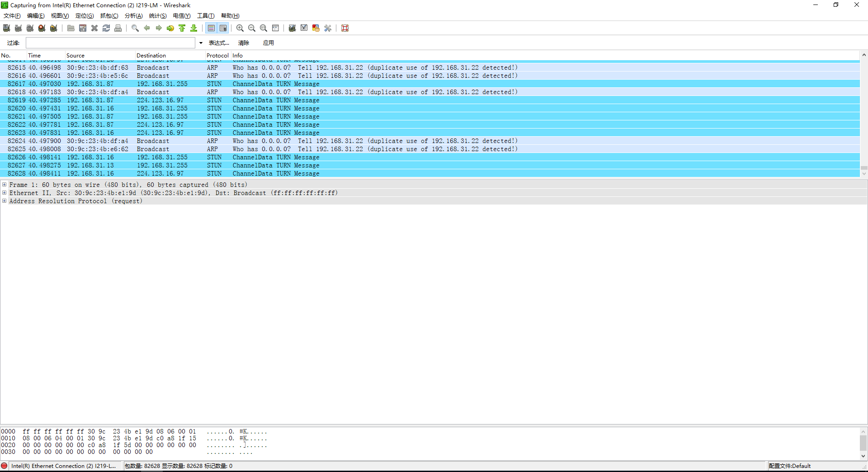The height and width of the screenshot is (472, 868).
Task: Open the 帮助 menu
Action: (230, 16)
